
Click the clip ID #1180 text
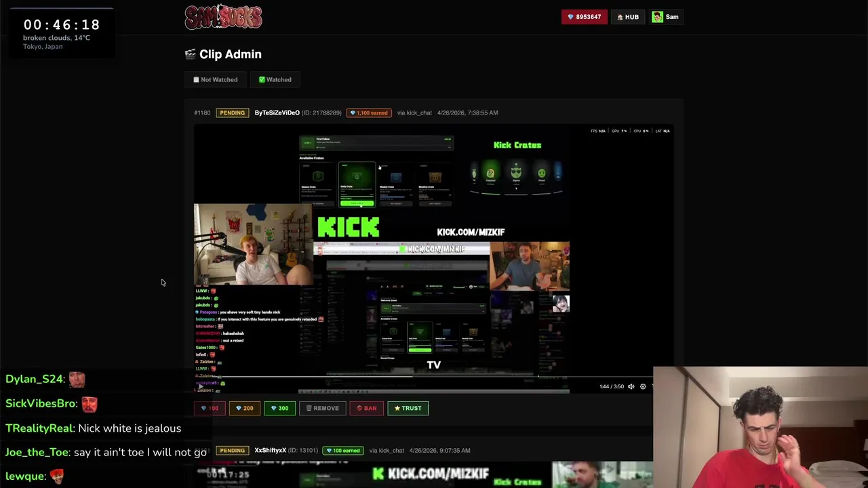(x=202, y=113)
